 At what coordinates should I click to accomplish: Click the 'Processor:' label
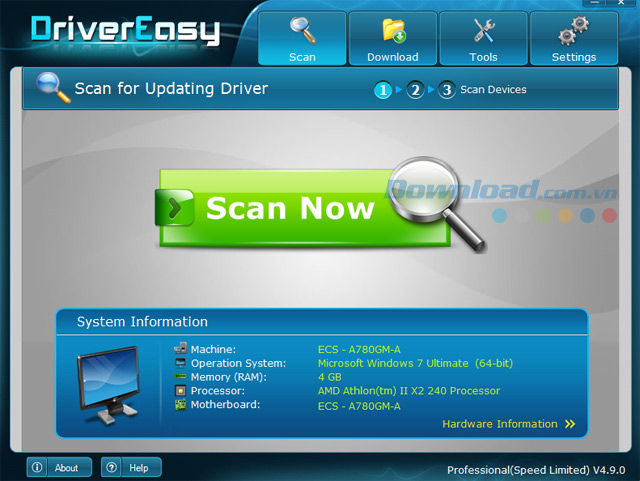[x=218, y=391]
